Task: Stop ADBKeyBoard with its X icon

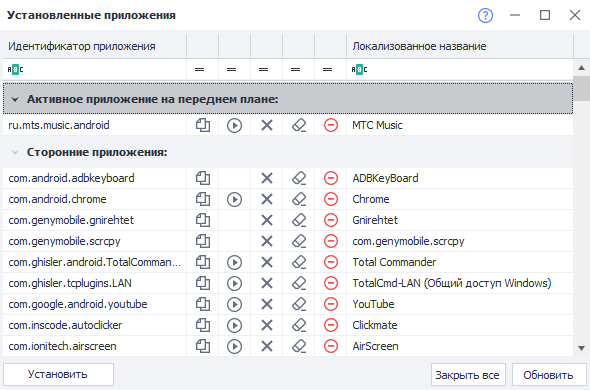Action: coord(267,178)
